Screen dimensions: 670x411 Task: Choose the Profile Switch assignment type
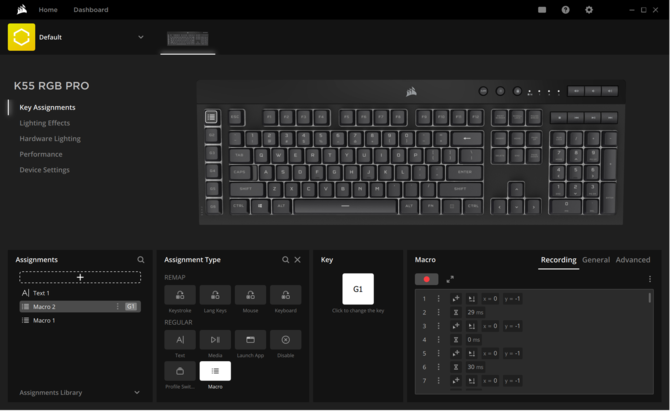coord(180,371)
